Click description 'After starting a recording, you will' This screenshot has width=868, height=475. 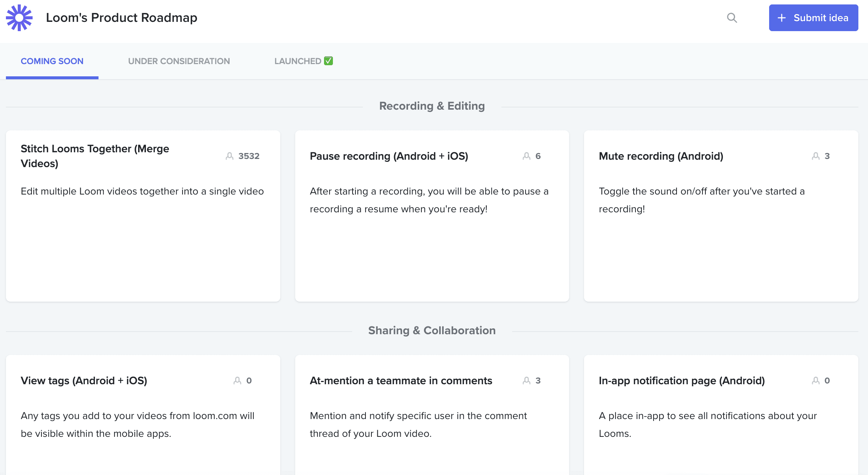429,200
